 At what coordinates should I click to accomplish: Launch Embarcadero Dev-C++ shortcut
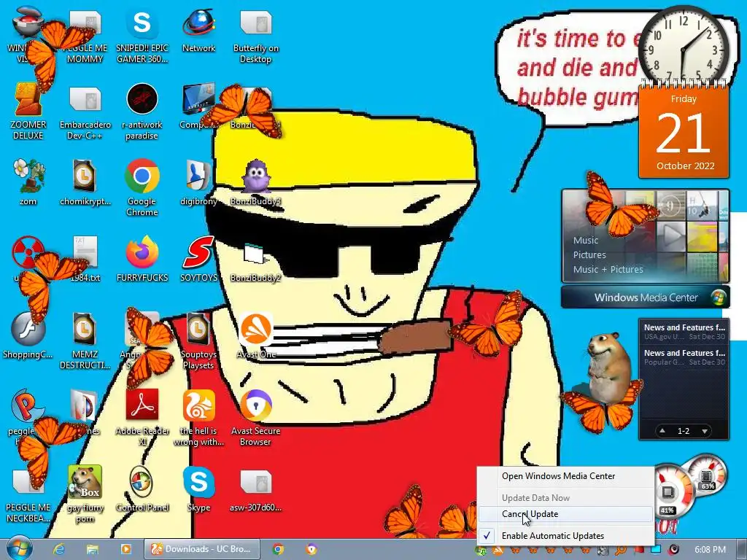click(x=85, y=112)
